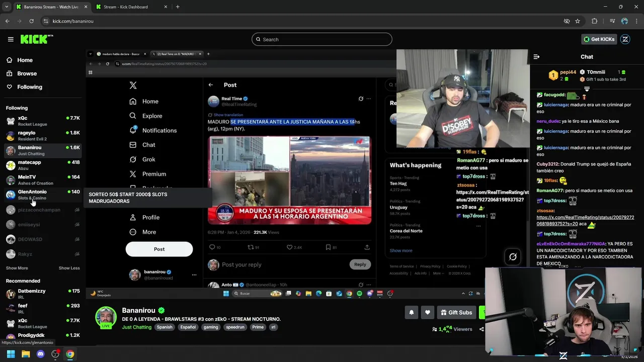Open rageylo channel in sidebar
This screenshot has height=362, width=644.
pyautogui.click(x=43, y=135)
